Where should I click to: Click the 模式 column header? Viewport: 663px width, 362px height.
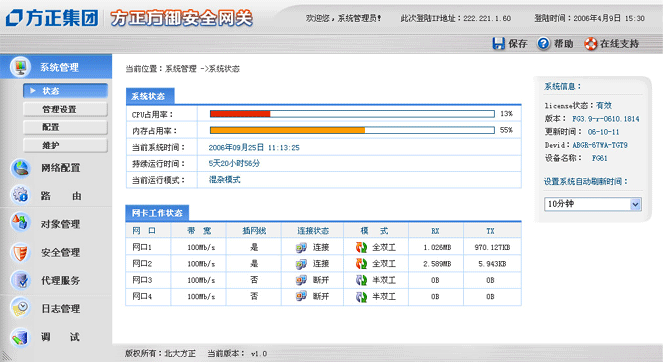tap(374, 230)
